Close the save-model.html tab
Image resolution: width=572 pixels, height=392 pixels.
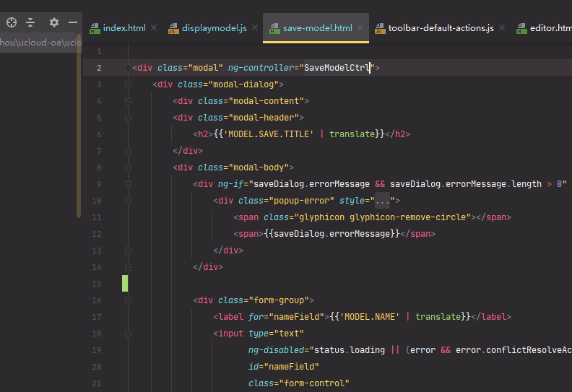[360, 27]
